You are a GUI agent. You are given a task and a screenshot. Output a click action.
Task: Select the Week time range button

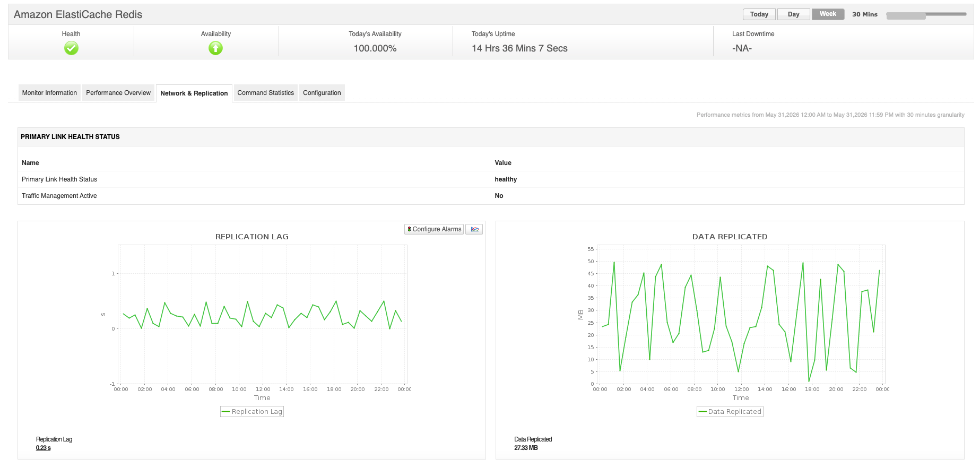828,14
